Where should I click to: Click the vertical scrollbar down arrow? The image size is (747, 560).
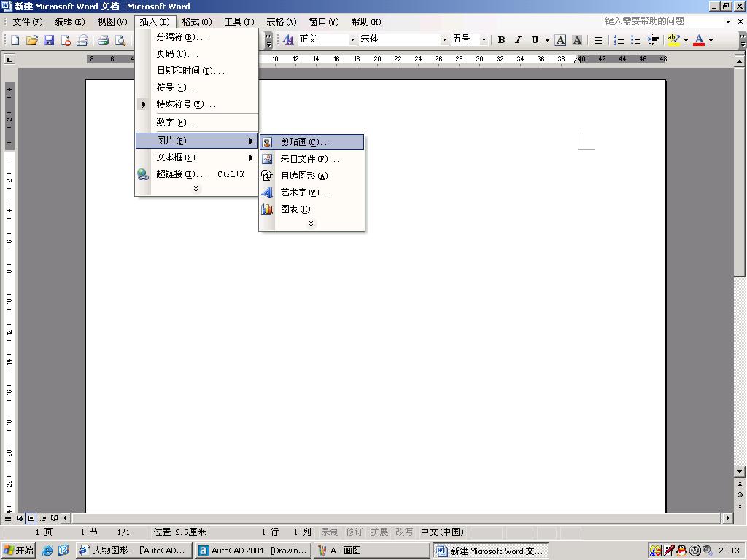click(x=740, y=472)
